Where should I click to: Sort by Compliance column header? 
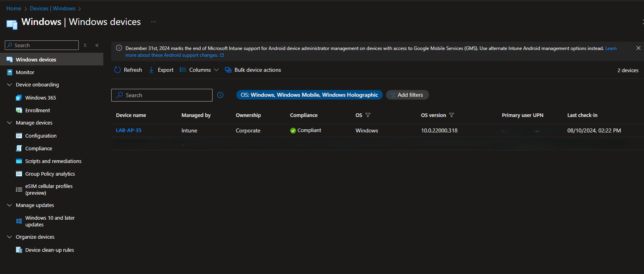click(x=304, y=115)
